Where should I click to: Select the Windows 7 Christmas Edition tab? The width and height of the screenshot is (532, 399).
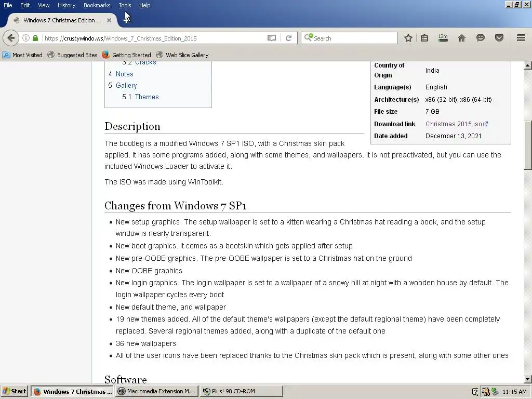(62, 20)
